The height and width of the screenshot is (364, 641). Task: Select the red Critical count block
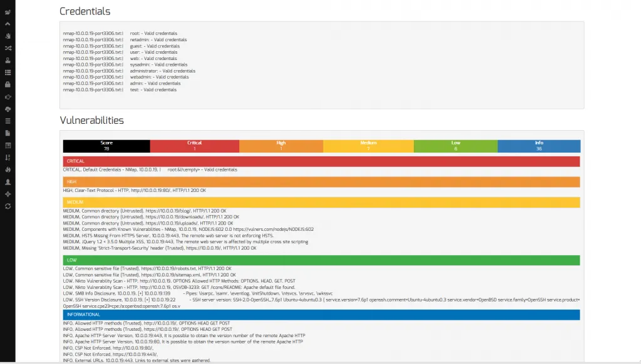[x=195, y=146]
